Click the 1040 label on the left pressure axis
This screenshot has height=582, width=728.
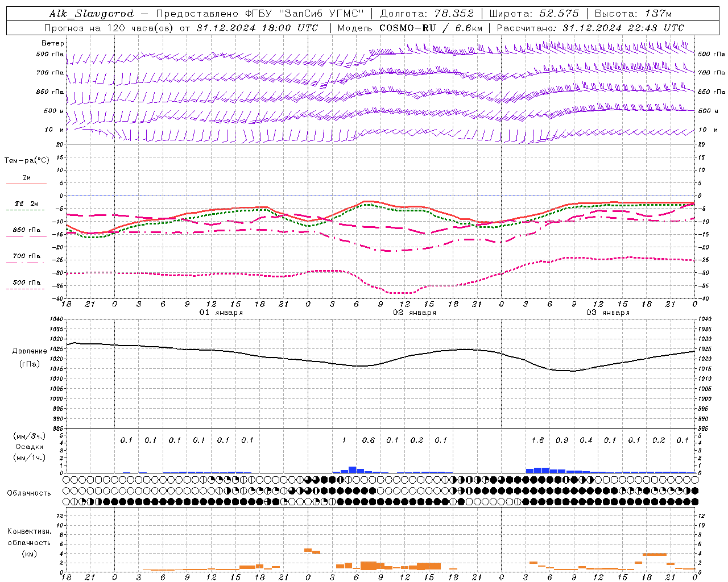pos(55,319)
